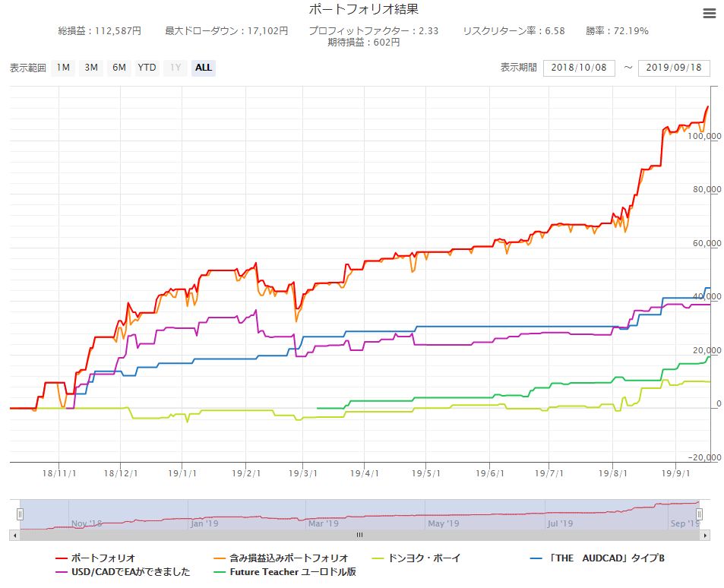Open the chart hamburger export menu
Viewport: 724px width, 588px height.
click(x=710, y=14)
